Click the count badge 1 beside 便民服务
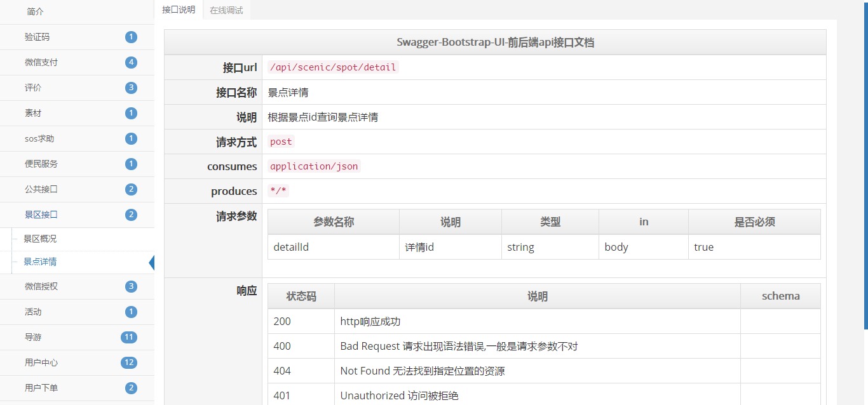 (x=131, y=164)
